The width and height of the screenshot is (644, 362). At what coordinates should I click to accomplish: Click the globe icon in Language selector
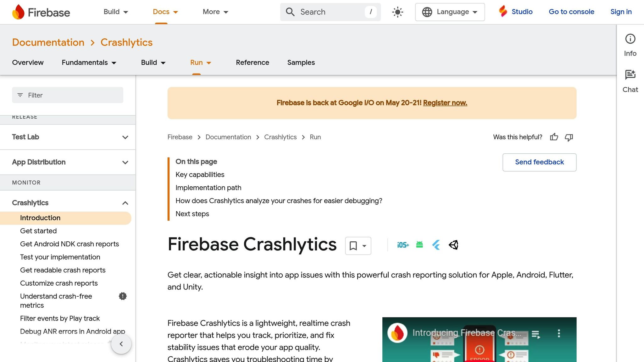[427, 12]
